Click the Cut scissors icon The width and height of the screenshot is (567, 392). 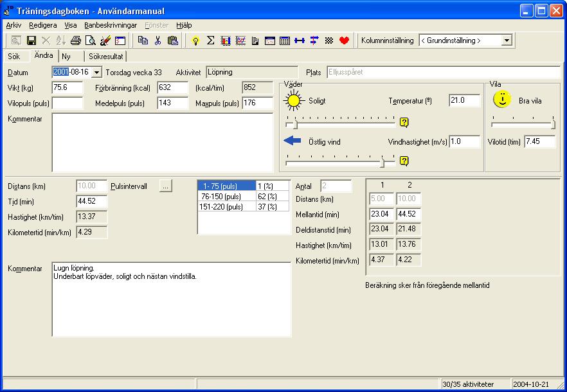point(157,40)
